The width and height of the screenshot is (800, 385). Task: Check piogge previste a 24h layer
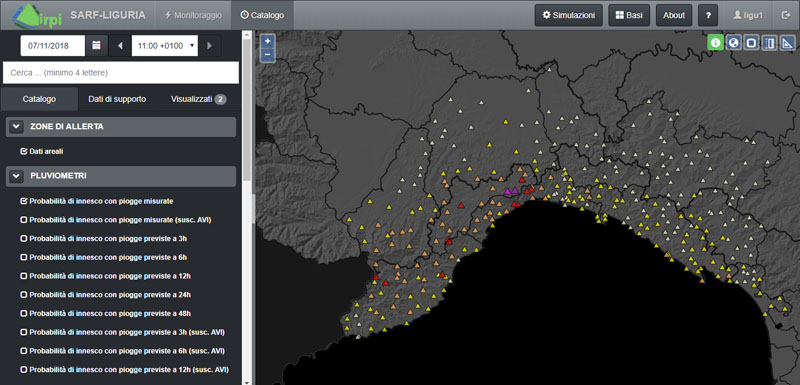23,295
